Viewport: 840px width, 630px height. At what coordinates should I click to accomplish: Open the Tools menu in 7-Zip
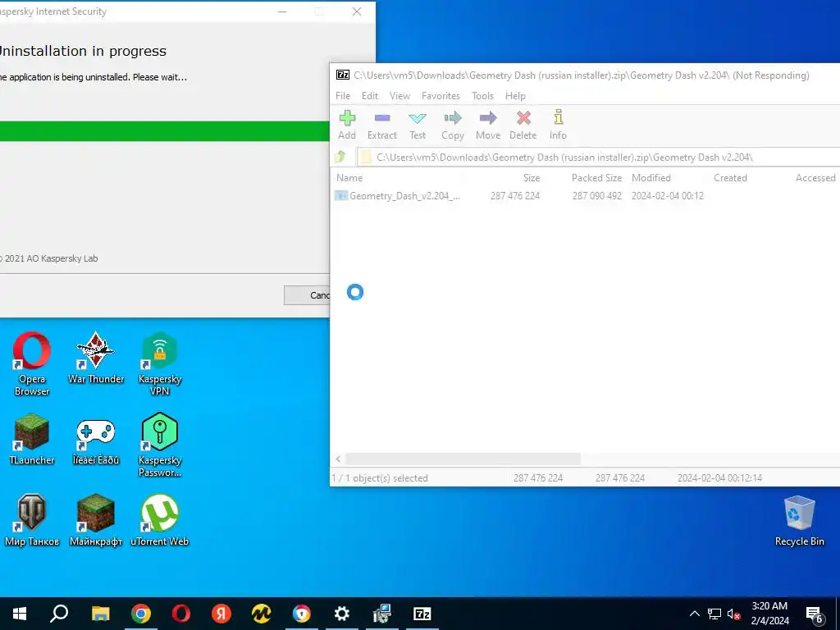[482, 96]
